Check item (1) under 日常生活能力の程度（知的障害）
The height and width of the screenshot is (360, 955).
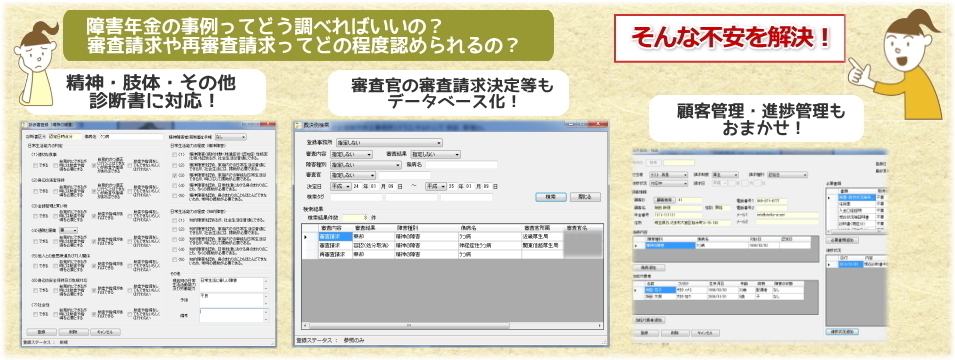(175, 220)
